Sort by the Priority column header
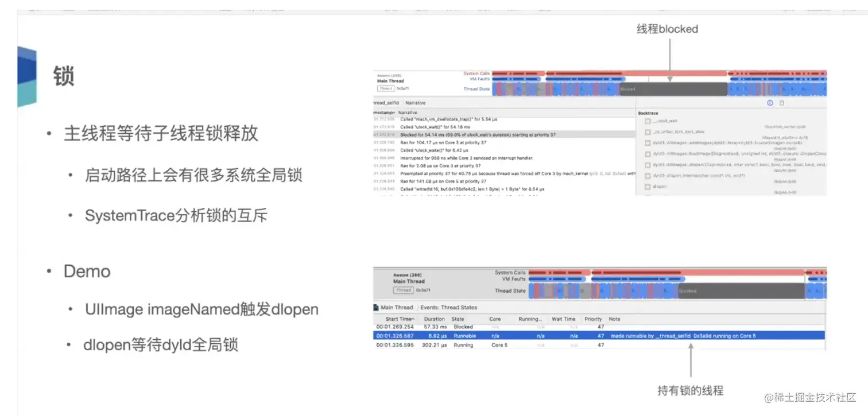Image resolution: width=868 pixels, height=415 pixels. tap(594, 319)
